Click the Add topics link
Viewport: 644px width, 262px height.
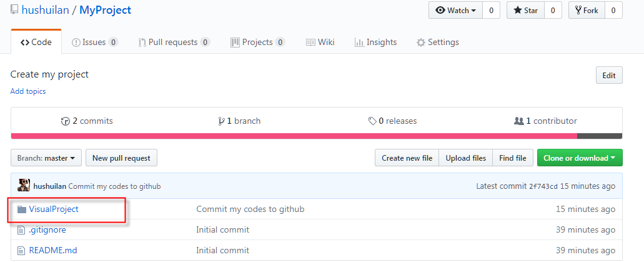point(28,91)
